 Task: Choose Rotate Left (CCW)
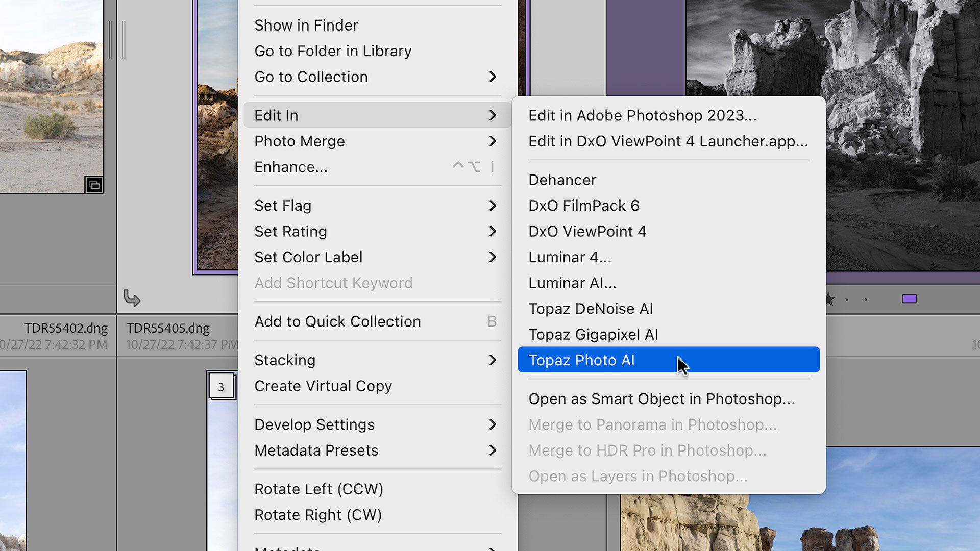(318, 489)
